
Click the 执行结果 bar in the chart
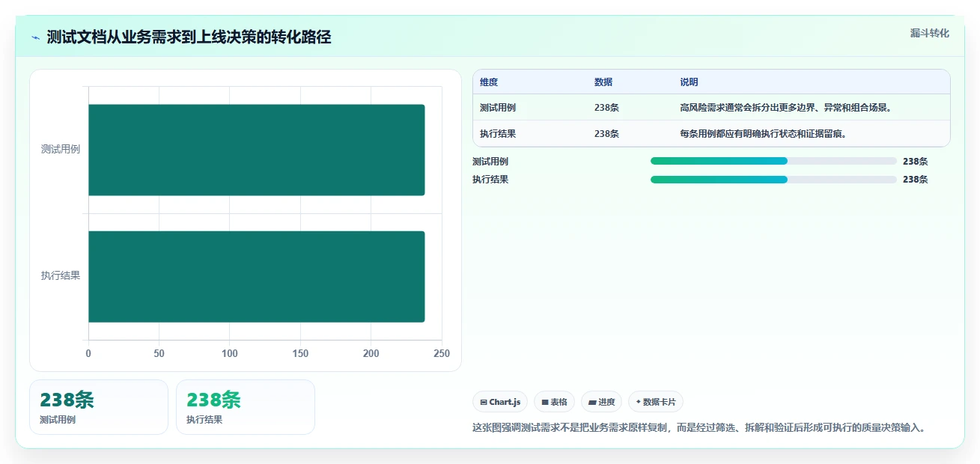pyautogui.click(x=257, y=277)
